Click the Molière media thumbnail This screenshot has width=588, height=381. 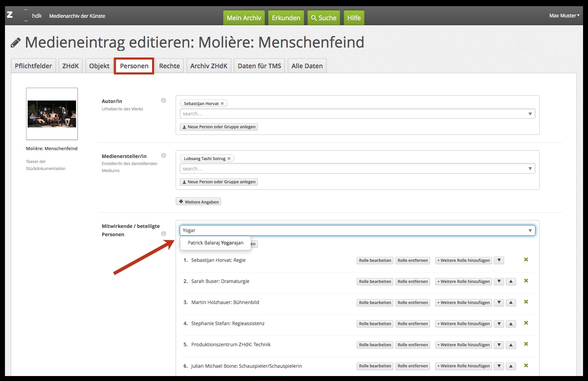pyautogui.click(x=52, y=114)
